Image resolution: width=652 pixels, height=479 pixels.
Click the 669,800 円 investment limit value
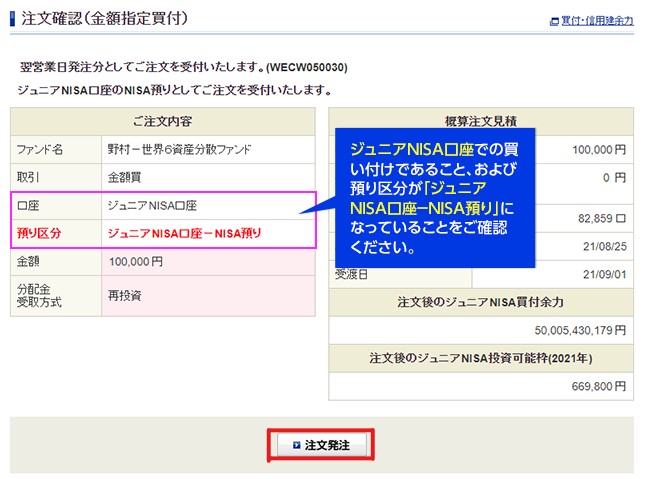point(599,386)
